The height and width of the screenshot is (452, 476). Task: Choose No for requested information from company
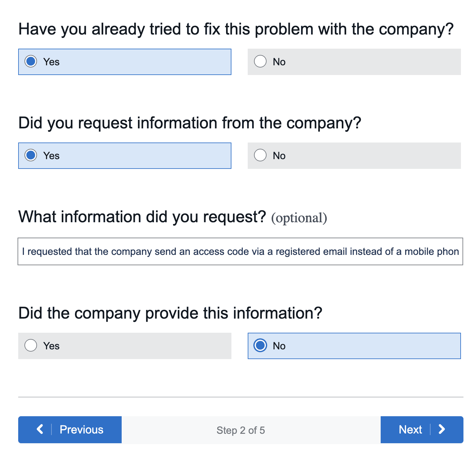(260, 155)
